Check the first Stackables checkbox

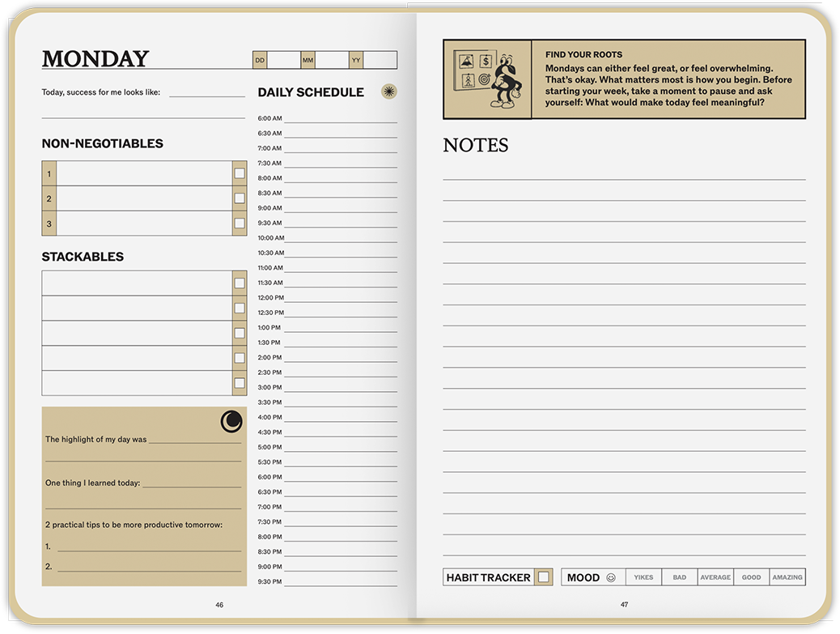[x=240, y=283]
